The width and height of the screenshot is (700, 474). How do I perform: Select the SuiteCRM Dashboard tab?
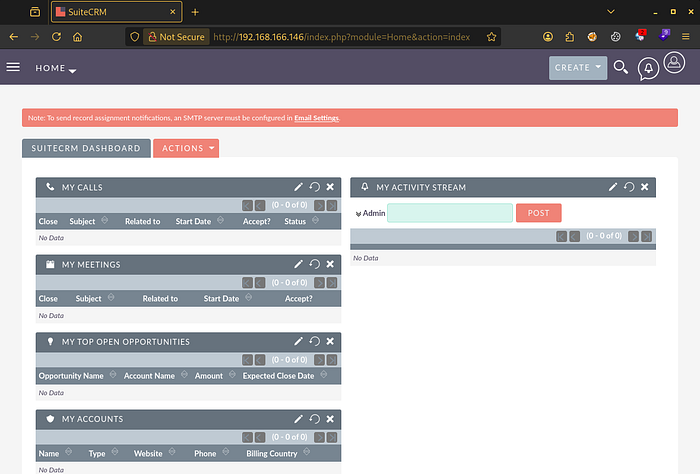(x=86, y=148)
